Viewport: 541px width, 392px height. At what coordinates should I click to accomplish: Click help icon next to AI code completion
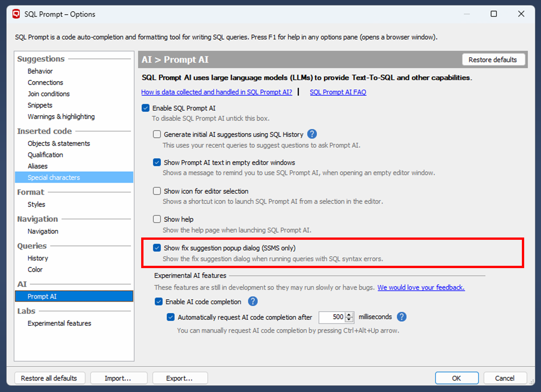253,302
